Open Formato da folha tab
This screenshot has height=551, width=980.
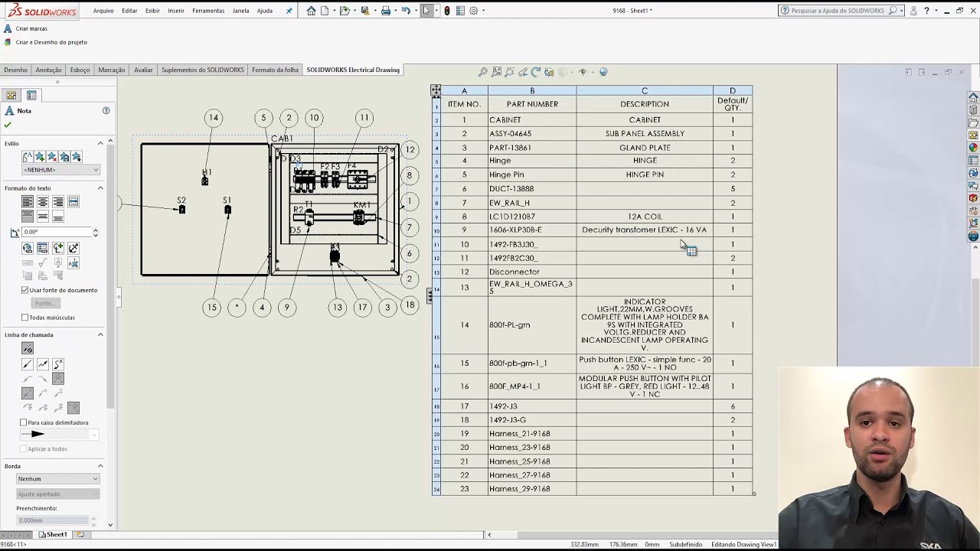coord(275,70)
